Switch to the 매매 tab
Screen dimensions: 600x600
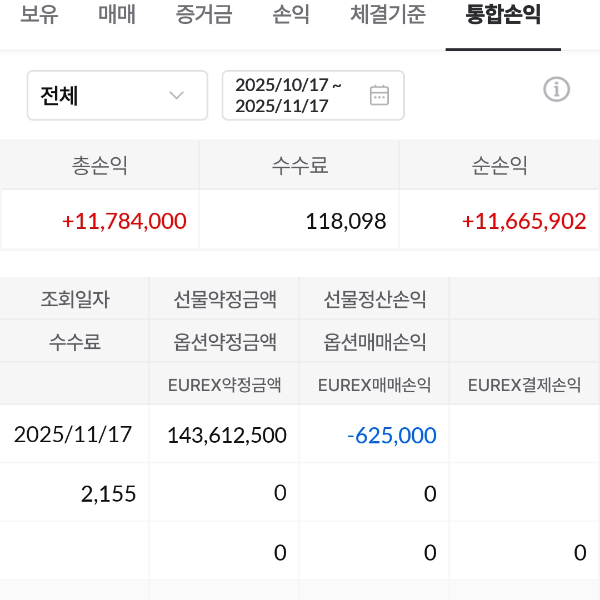coord(117,16)
